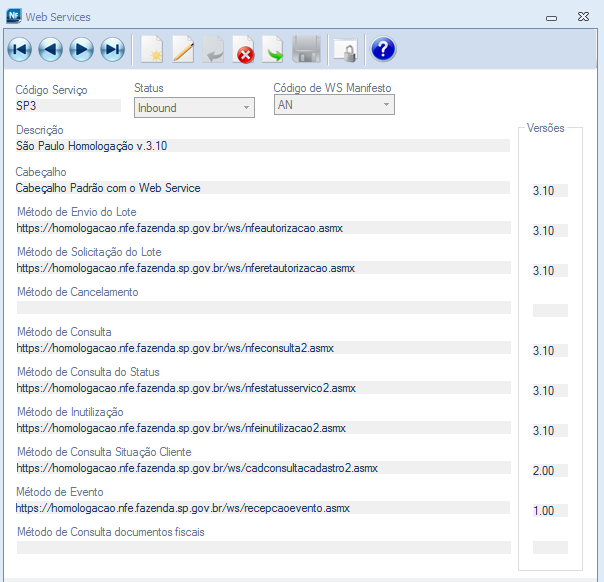This screenshot has height=582, width=604.
Task: Click the padlock icon in toolbar
Action: click(x=345, y=49)
